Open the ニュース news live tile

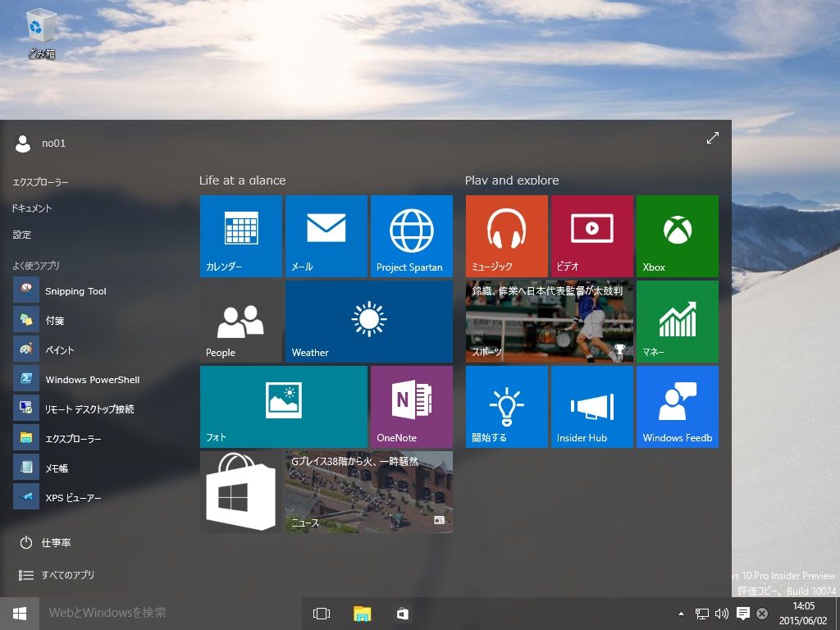pyautogui.click(x=369, y=492)
